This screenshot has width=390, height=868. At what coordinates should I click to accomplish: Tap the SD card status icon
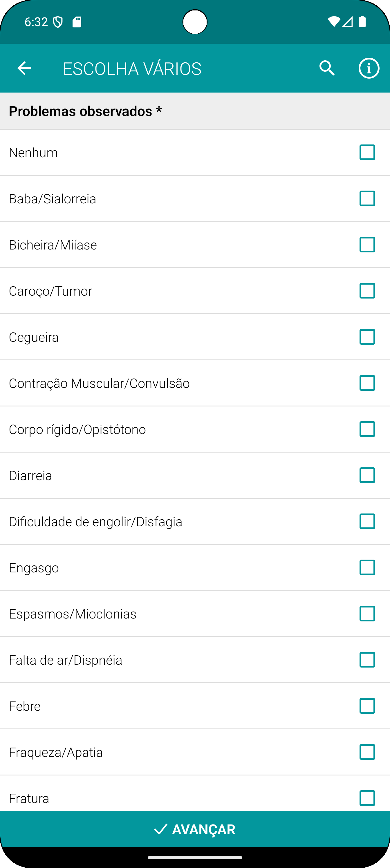(77, 22)
